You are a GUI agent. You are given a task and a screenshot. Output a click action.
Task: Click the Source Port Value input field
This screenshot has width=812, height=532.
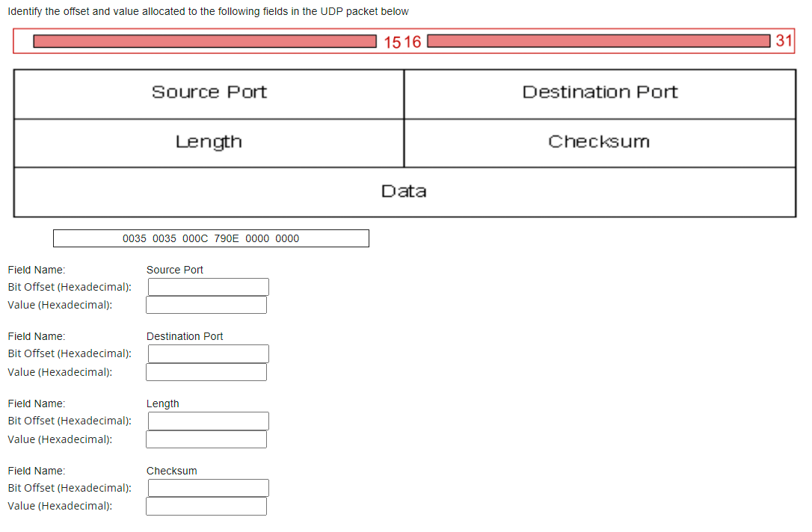pyautogui.click(x=206, y=305)
